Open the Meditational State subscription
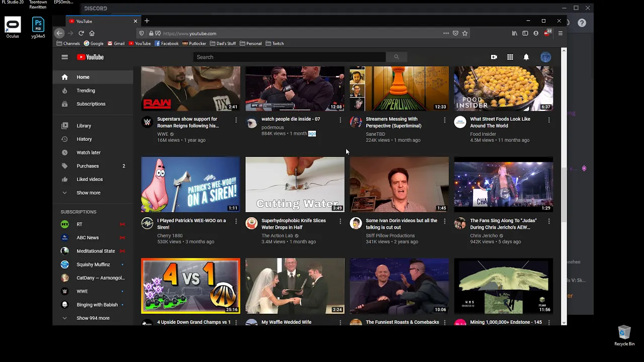644x362 pixels. coord(93,251)
